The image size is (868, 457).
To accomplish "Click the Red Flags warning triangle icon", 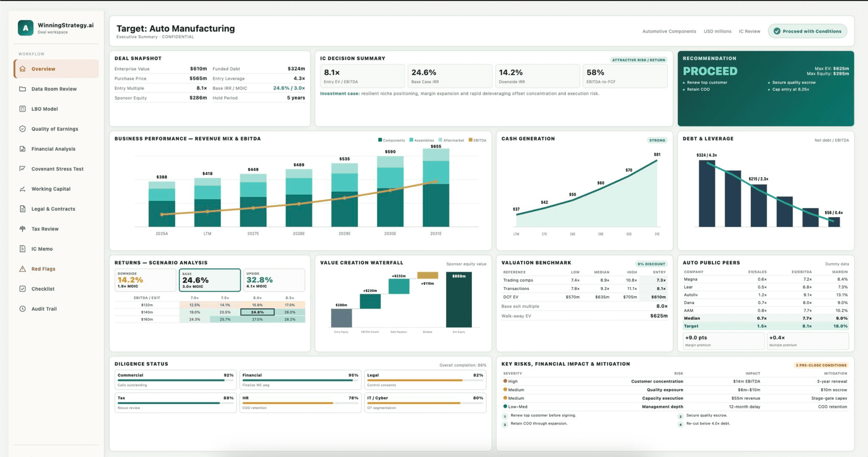I will click(22, 269).
